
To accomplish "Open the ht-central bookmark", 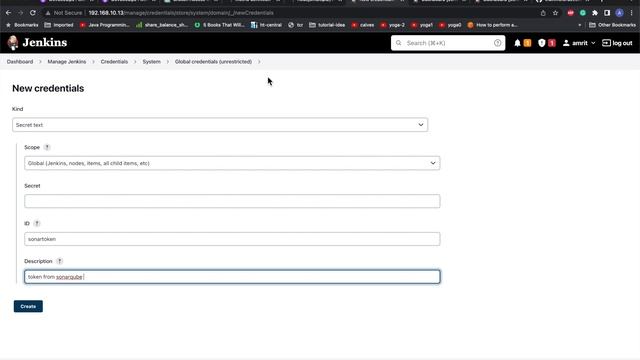I will pyautogui.click(x=266, y=25).
